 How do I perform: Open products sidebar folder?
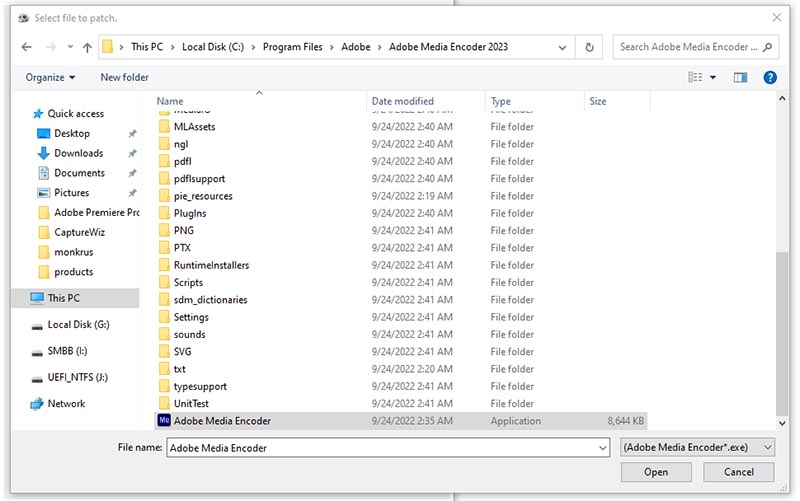click(73, 272)
